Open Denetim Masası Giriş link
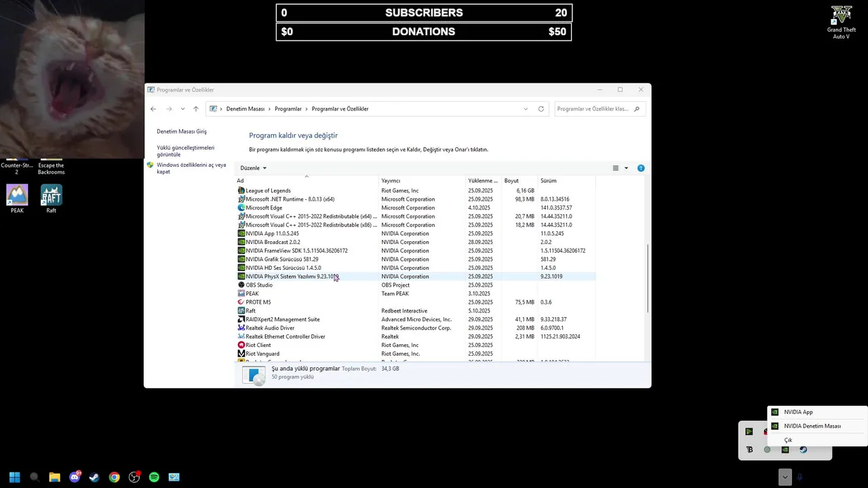The image size is (868, 488). pyautogui.click(x=182, y=131)
